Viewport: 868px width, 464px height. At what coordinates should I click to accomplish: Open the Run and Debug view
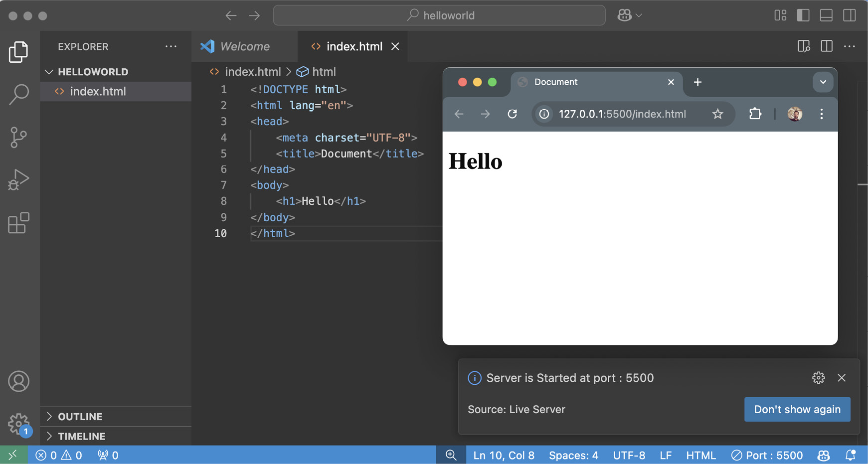18,180
